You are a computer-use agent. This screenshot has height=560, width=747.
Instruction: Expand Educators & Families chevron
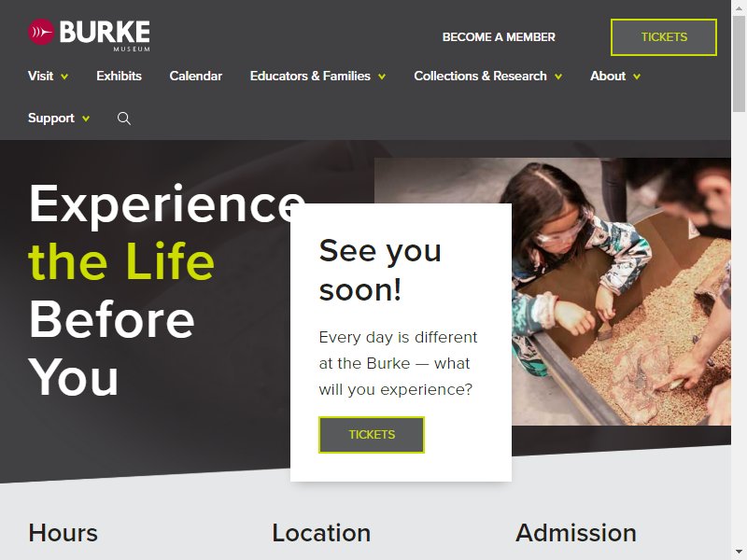[382, 77]
